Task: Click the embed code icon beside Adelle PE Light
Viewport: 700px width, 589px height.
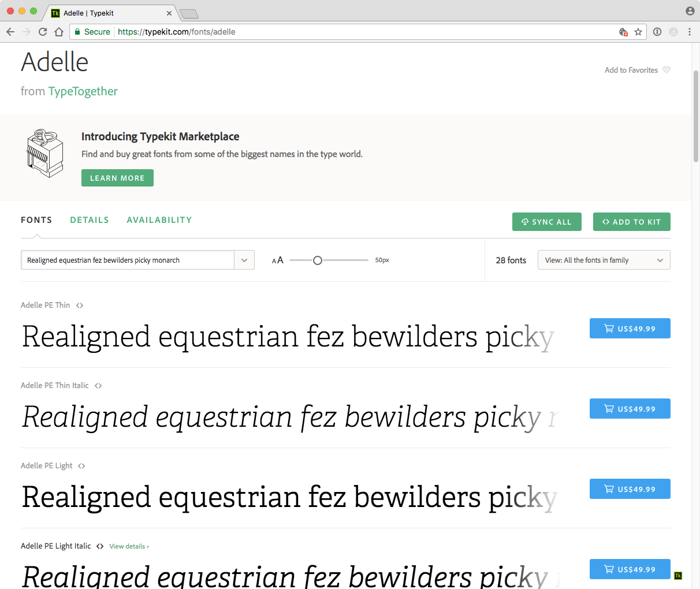Action: [81, 466]
